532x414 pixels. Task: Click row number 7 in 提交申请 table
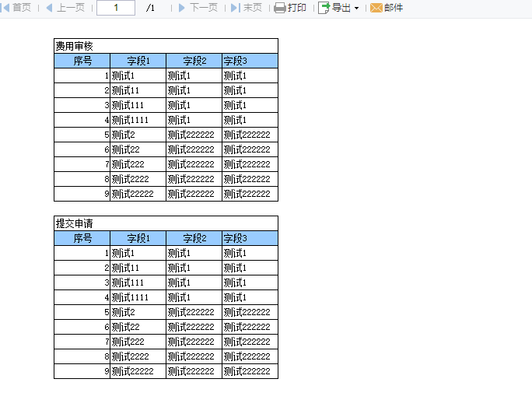pos(82,342)
